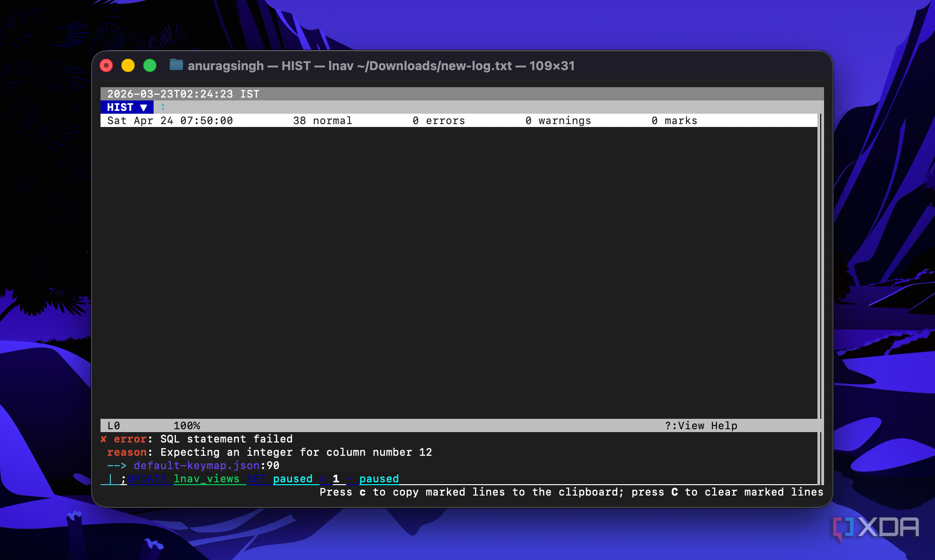Click the ?:View Help hint
Image resolution: width=935 pixels, height=560 pixels.
tap(701, 425)
